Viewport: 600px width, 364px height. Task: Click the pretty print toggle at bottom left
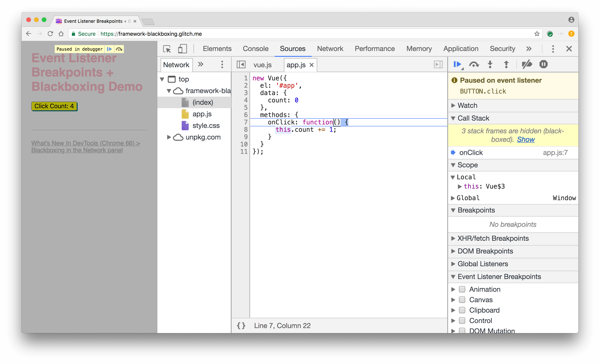240,326
